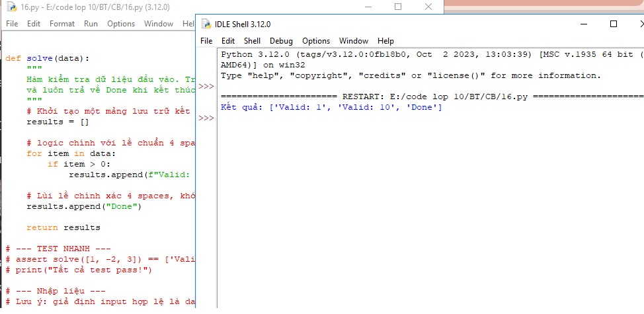Click the 16.py editor title bar text
644x314 pixels.
pyautogui.click(x=95, y=7)
